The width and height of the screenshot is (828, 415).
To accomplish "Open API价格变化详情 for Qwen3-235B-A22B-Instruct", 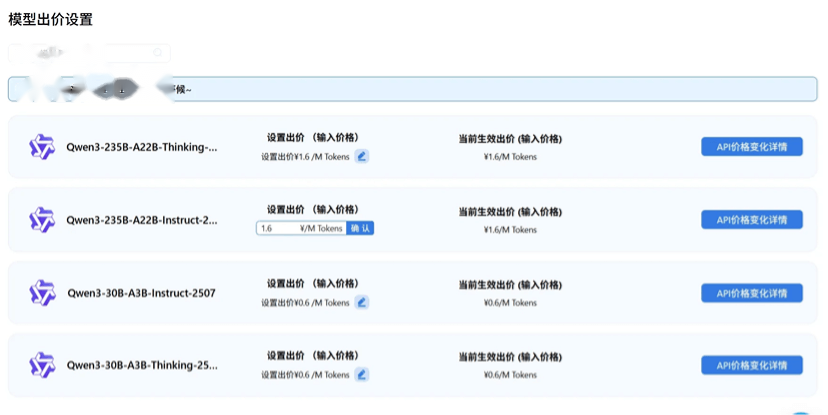I will point(752,220).
